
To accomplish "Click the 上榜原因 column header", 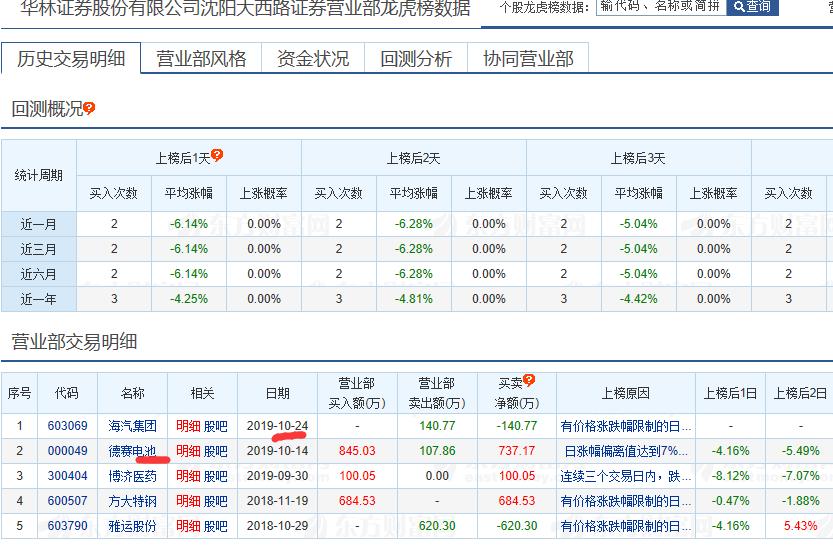I will [625, 393].
